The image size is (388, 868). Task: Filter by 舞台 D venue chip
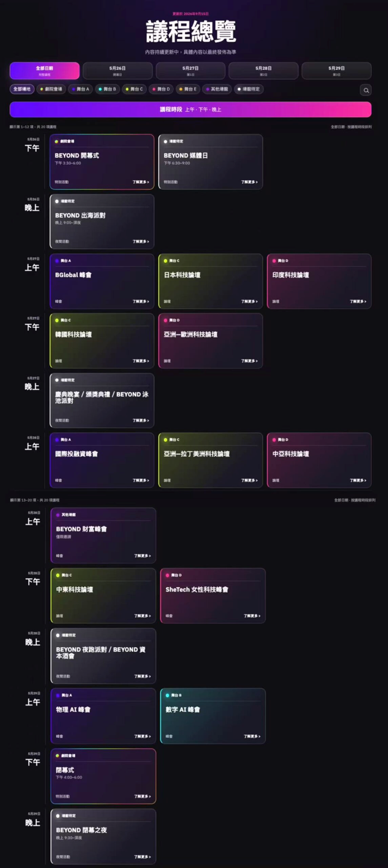pyautogui.click(x=161, y=89)
